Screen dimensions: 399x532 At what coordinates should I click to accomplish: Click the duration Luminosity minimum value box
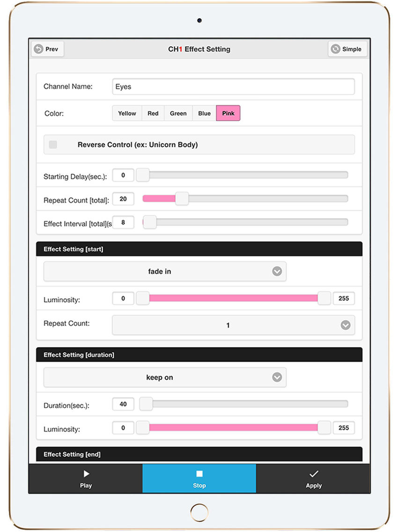[123, 428]
